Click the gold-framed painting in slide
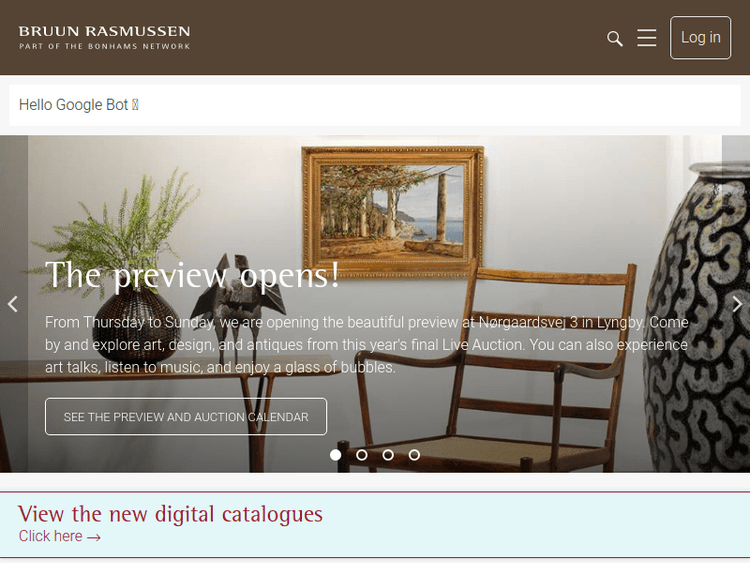750x563 pixels. point(393,212)
